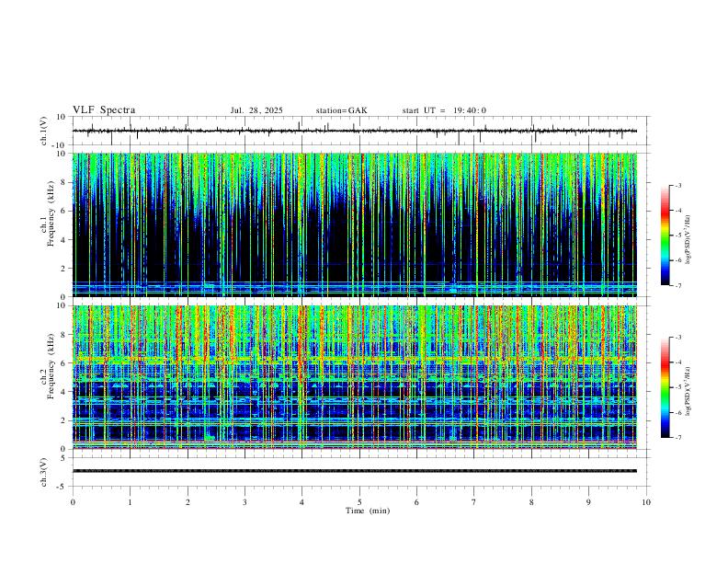Click the "VLF Spectra" title text
Viewport: 728px width, 563px height.
[x=104, y=110]
